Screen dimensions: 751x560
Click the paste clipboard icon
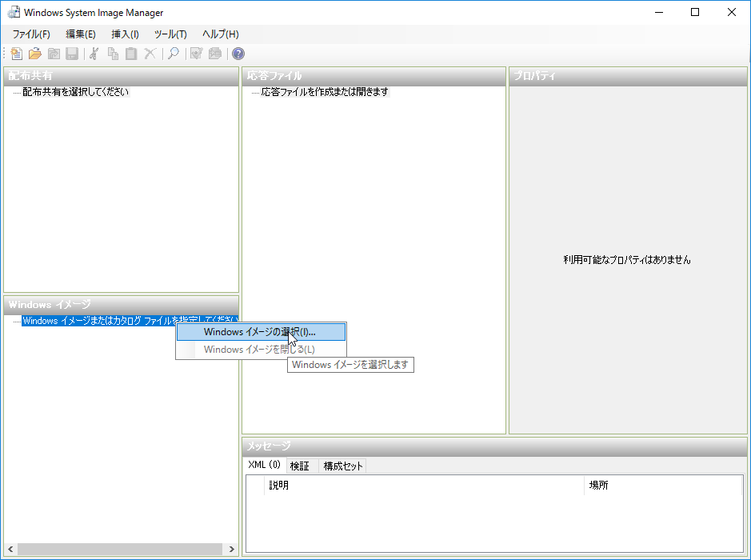click(x=131, y=54)
